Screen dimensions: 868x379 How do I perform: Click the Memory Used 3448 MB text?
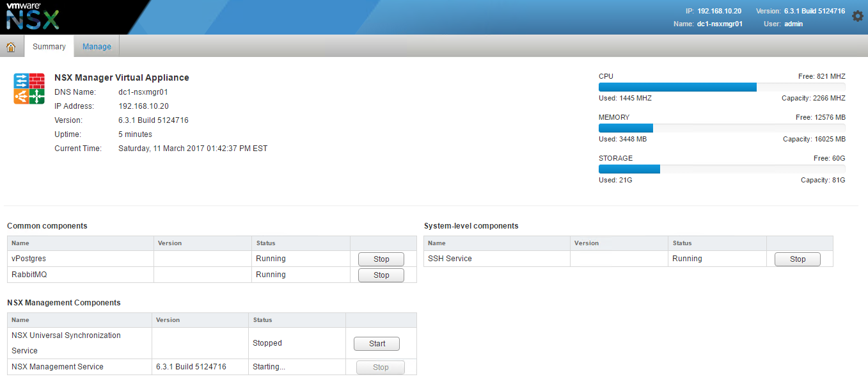coord(622,139)
